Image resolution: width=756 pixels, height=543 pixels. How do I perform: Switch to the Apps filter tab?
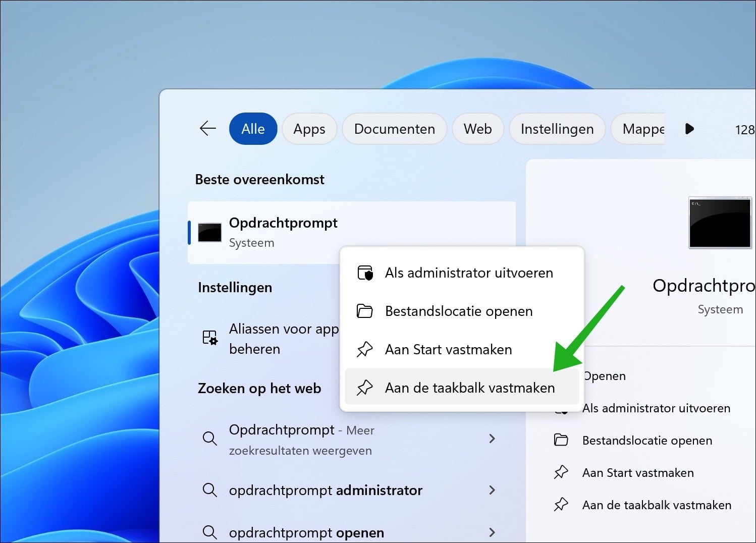[309, 129]
